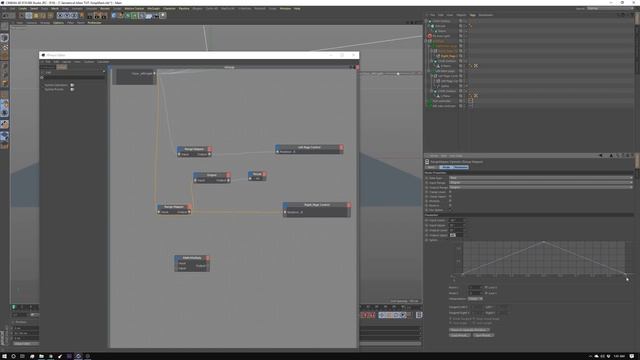640x360 pixels.
Task: Open the Create menu
Action: (x=22, y=9)
